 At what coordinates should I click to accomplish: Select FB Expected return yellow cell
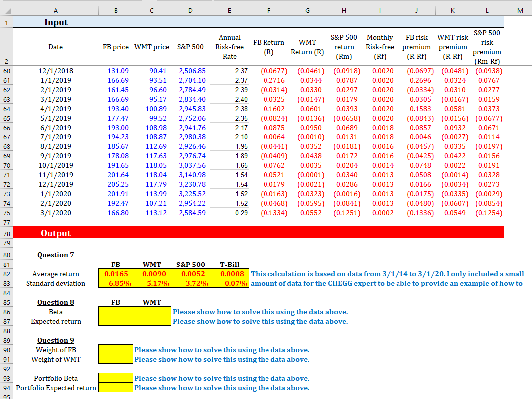point(116,321)
